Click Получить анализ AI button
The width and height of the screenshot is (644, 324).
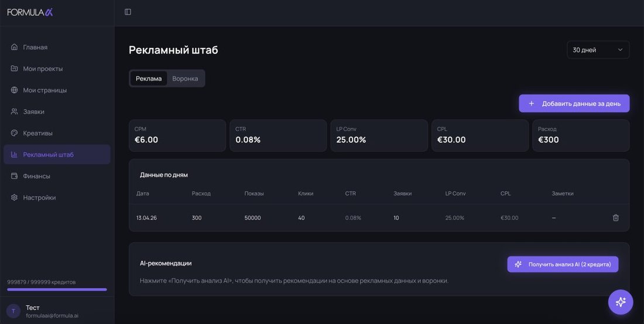tap(563, 264)
